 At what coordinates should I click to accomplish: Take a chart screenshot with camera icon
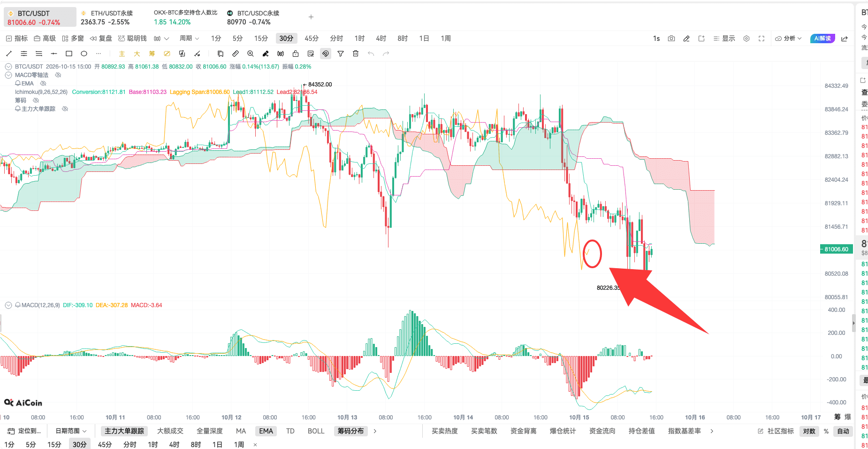tap(671, 39)
